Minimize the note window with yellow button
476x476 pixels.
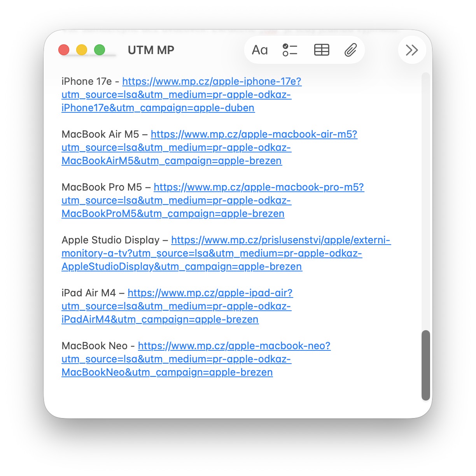click(x=82, y=50)
